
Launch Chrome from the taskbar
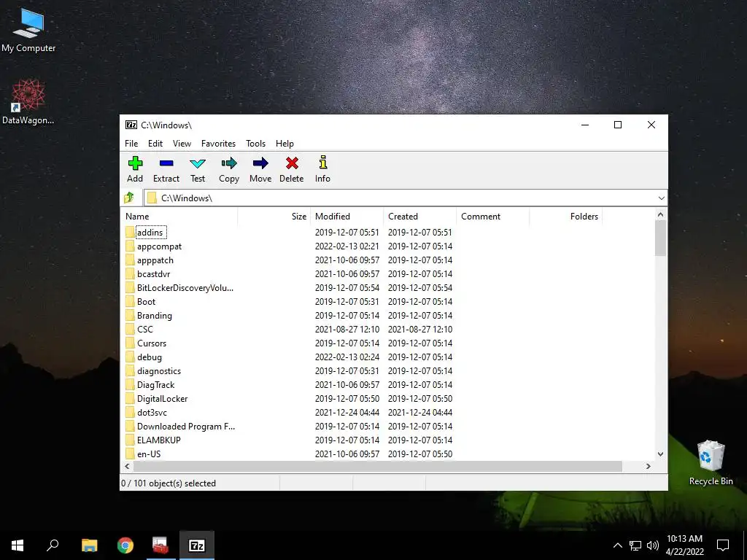(x=125, y=545)
